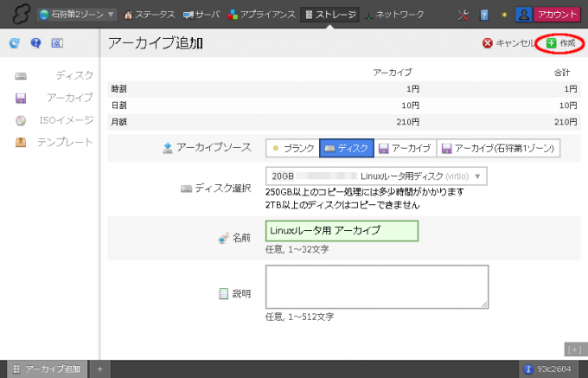
Task: Select ディスク as the archive source
Action: point(347,148)
